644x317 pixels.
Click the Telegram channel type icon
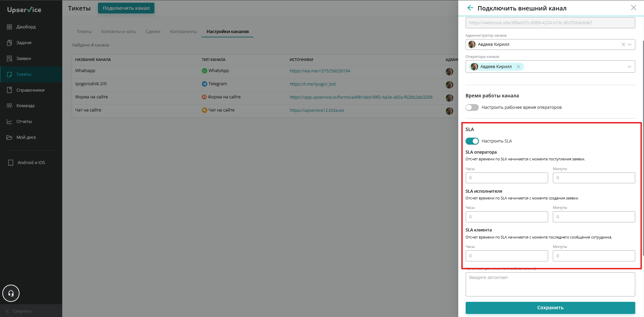(x=204, y=84)
